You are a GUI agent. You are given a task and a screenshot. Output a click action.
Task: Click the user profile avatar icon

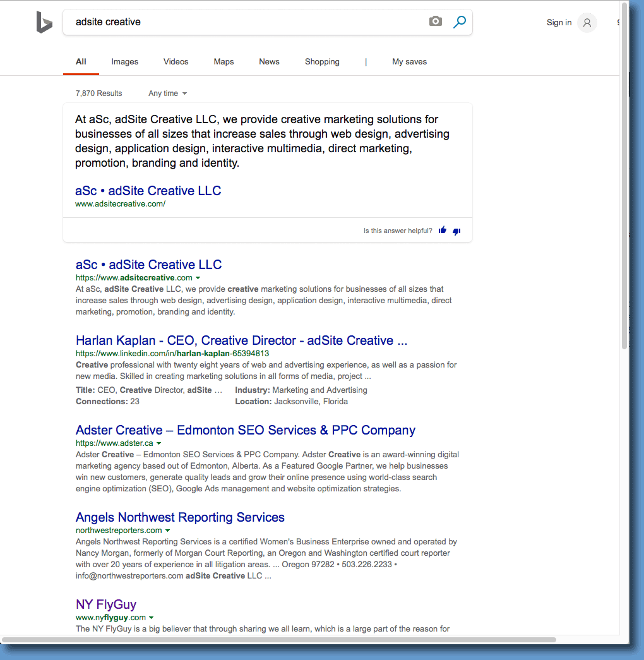587,23
